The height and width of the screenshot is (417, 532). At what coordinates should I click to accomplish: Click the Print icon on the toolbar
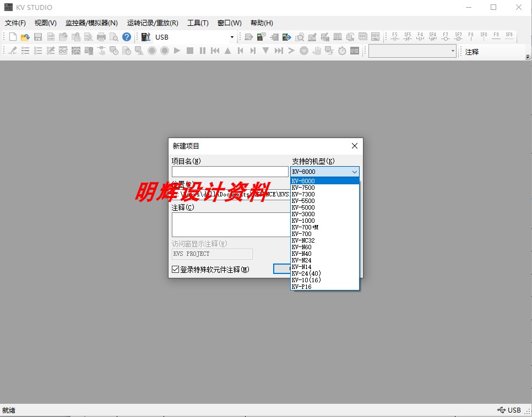pos(101,37)
